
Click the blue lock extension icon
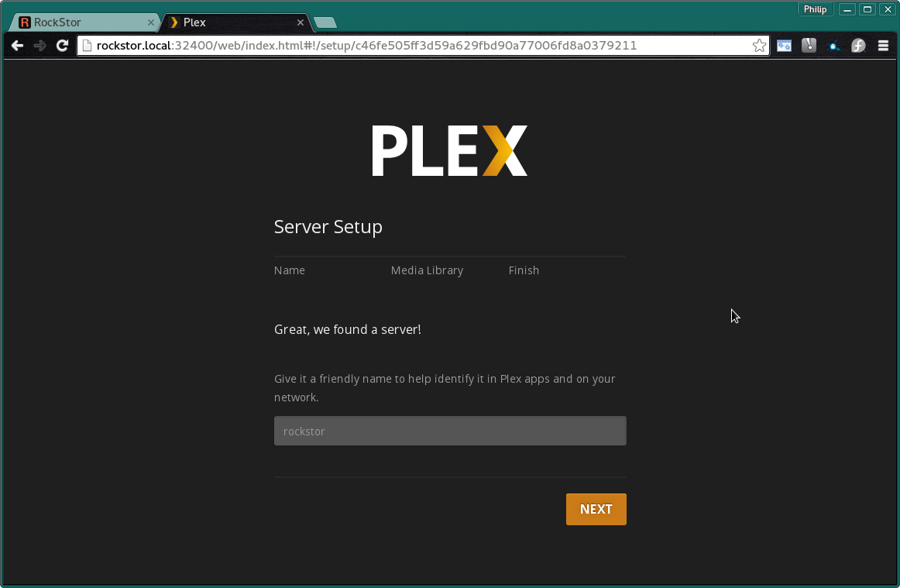coord(833,46)
